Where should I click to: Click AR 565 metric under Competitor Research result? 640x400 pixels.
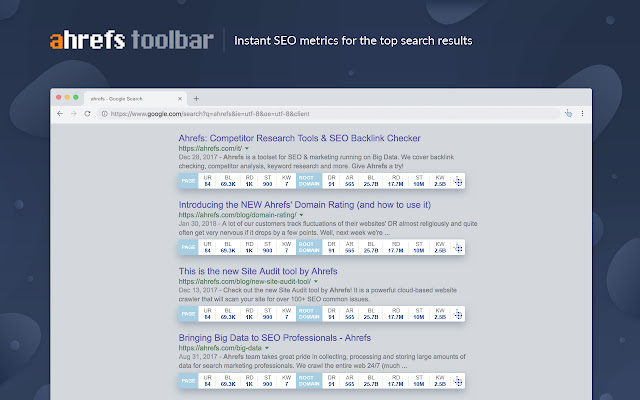click(x=349, y=181)
